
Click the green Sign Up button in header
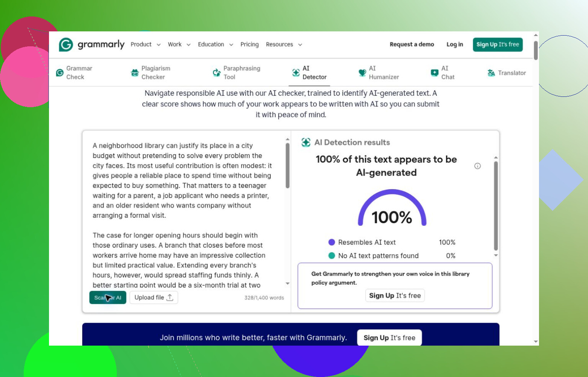click(498, 44)
